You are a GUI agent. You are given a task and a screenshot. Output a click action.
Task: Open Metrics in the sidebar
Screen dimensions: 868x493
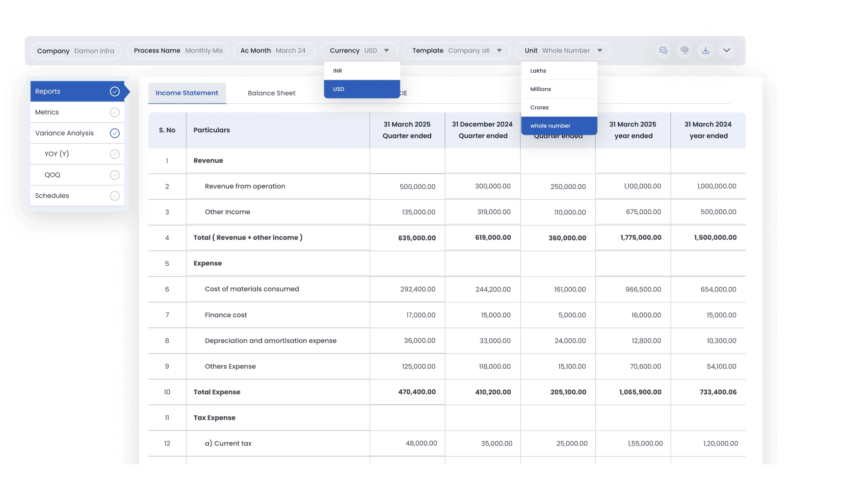coord(78,112)
